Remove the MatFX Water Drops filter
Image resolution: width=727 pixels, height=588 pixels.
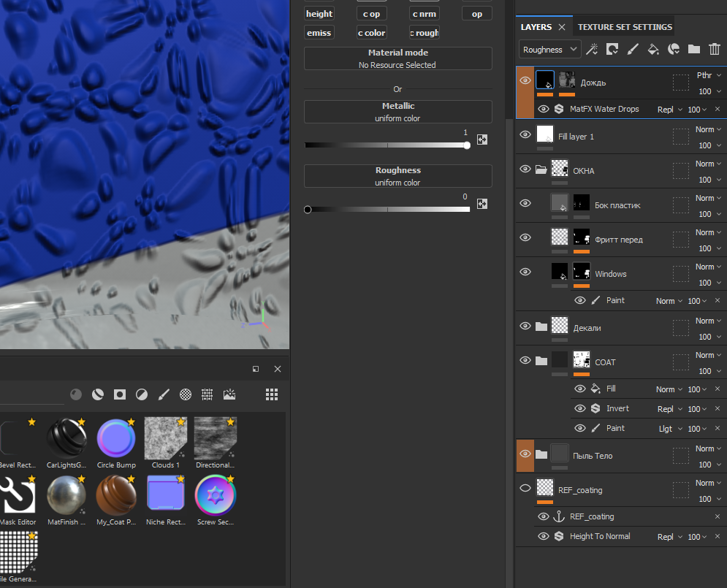(x=718, y=109)
